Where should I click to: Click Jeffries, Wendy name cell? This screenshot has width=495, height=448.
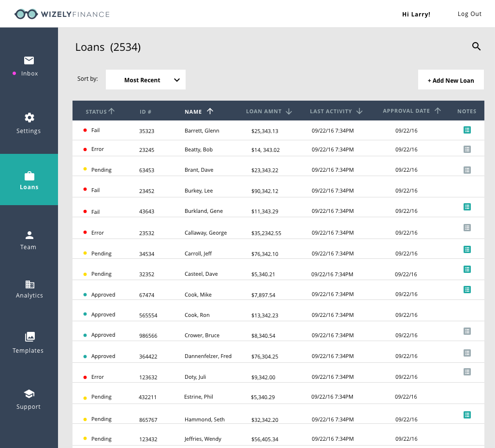(x=203, y=439)
